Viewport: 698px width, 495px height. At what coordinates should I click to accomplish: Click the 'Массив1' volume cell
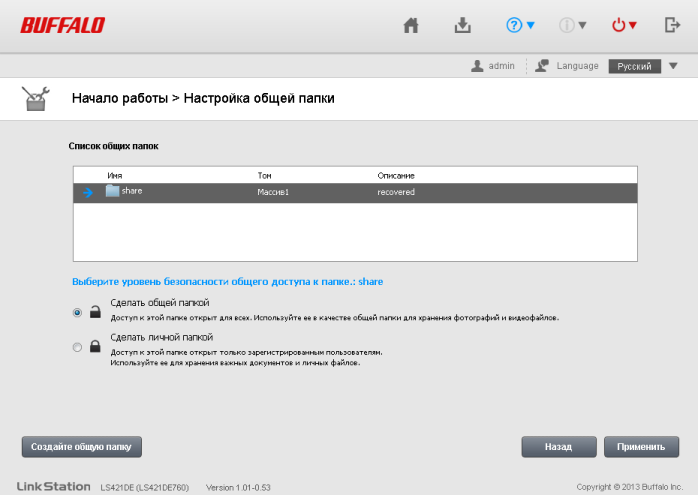pos(273,192)
